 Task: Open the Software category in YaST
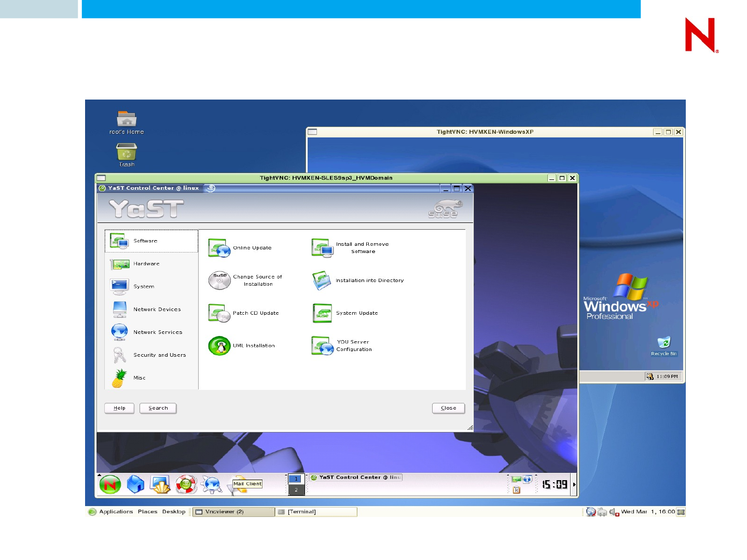click(x=151, y=241)
